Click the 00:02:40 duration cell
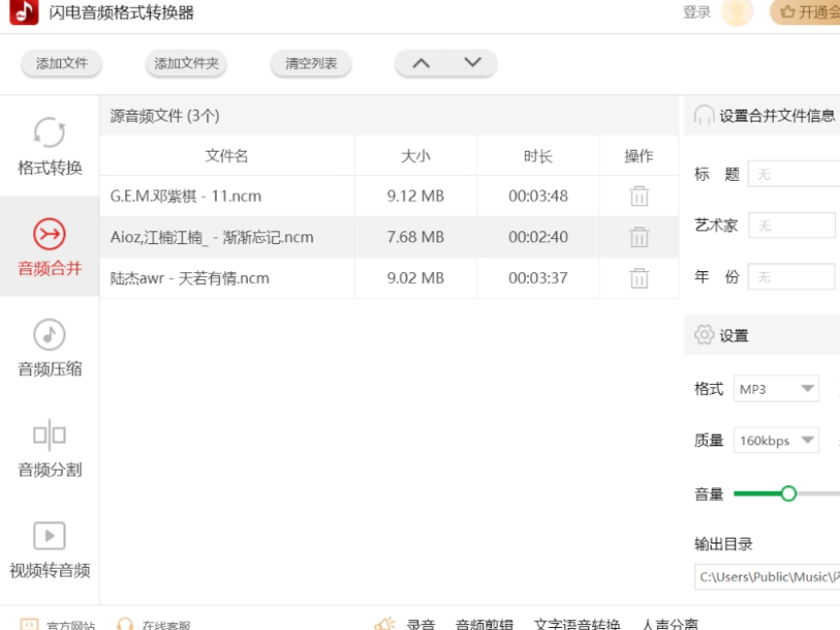Viewport: 840px width, 630px height. click(x=538, y=237)
